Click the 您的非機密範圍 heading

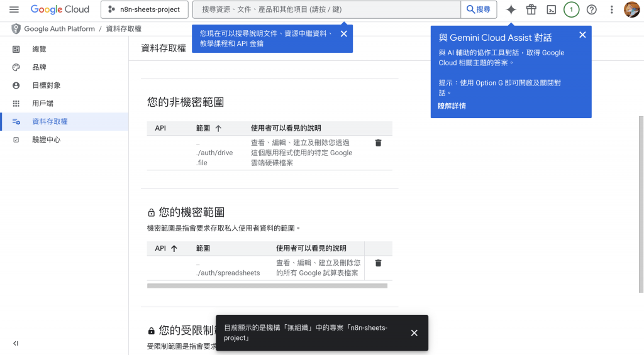186,102
